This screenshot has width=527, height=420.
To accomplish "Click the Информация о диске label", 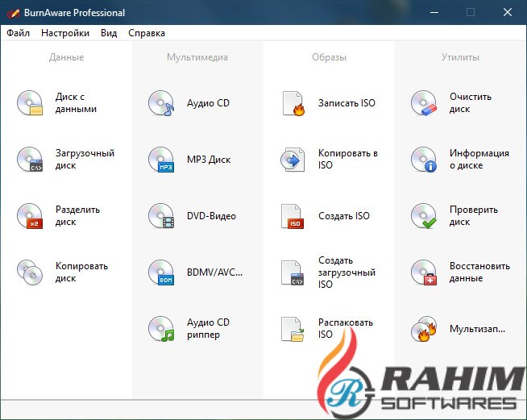I will (479, 160).
